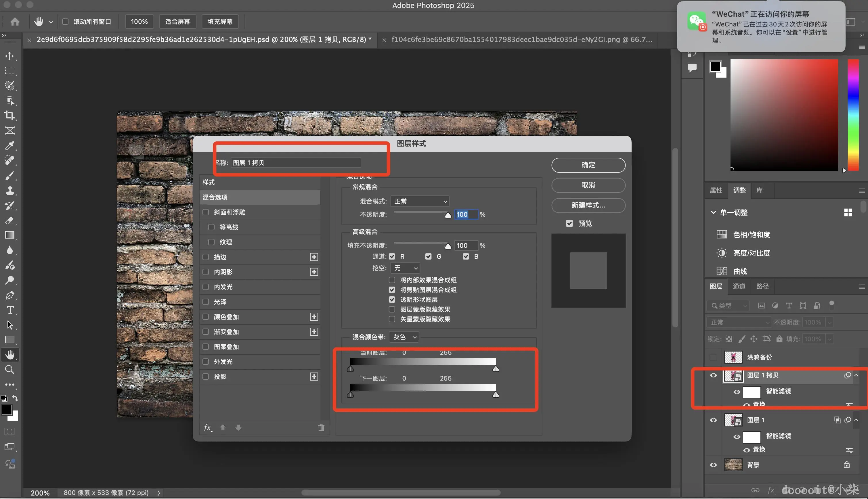Hide the 背景 layer via eye icon
868x499 pixels.
(x=713, y=465)
